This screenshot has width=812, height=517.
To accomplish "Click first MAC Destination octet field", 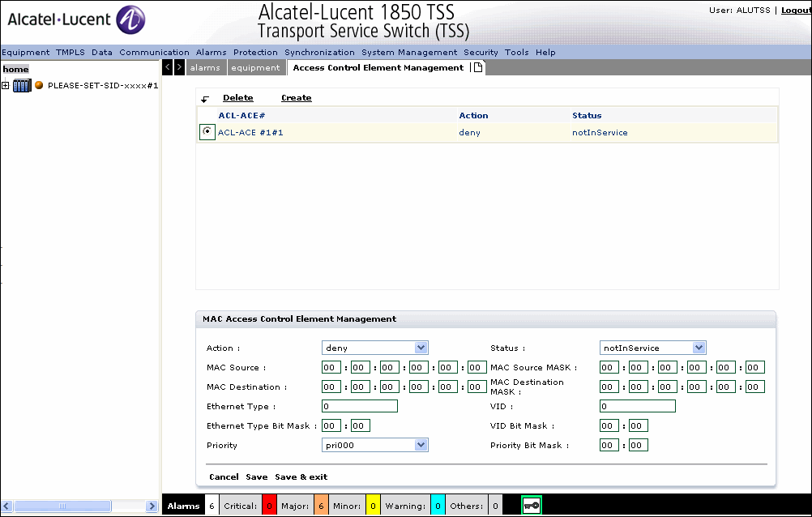I will tap(331, 387).
